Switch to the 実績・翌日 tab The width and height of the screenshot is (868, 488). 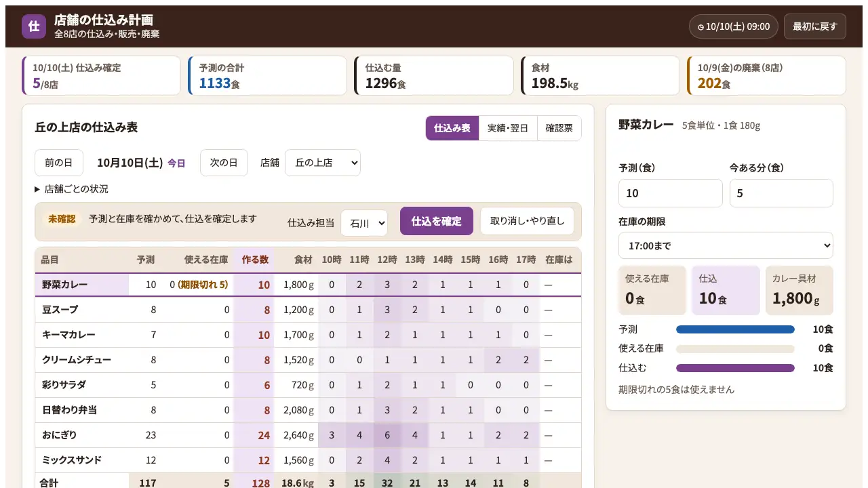pos(508,128)
